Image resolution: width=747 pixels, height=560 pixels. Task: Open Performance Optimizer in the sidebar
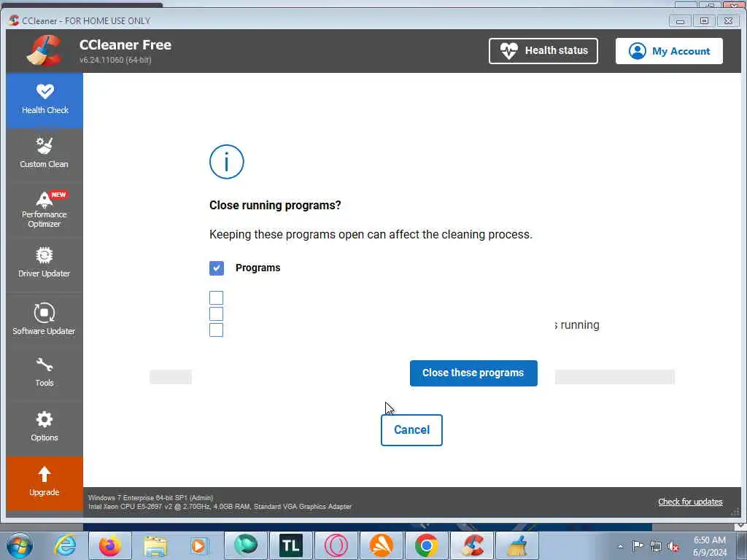coord(44,209)
